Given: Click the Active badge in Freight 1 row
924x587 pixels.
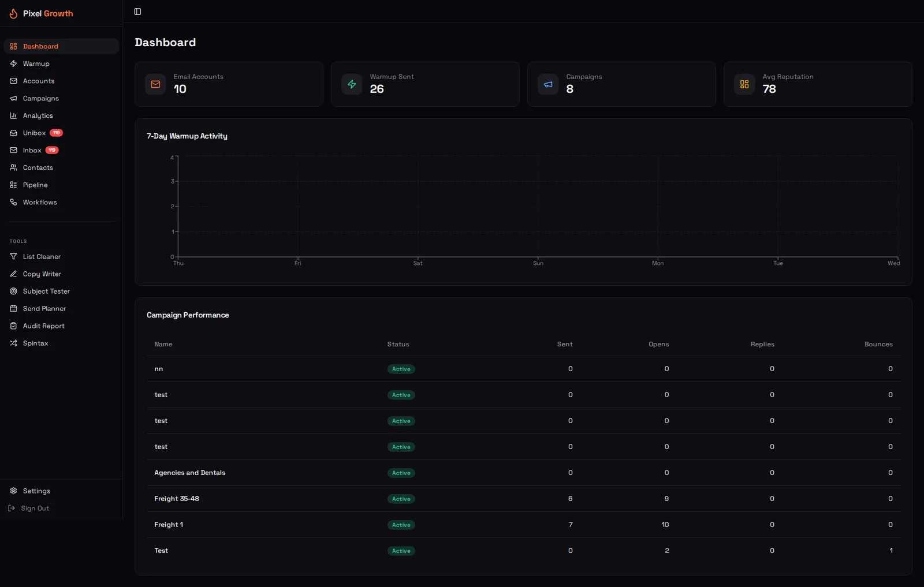Looking at the screenshot, I should (x=401, y=525).
